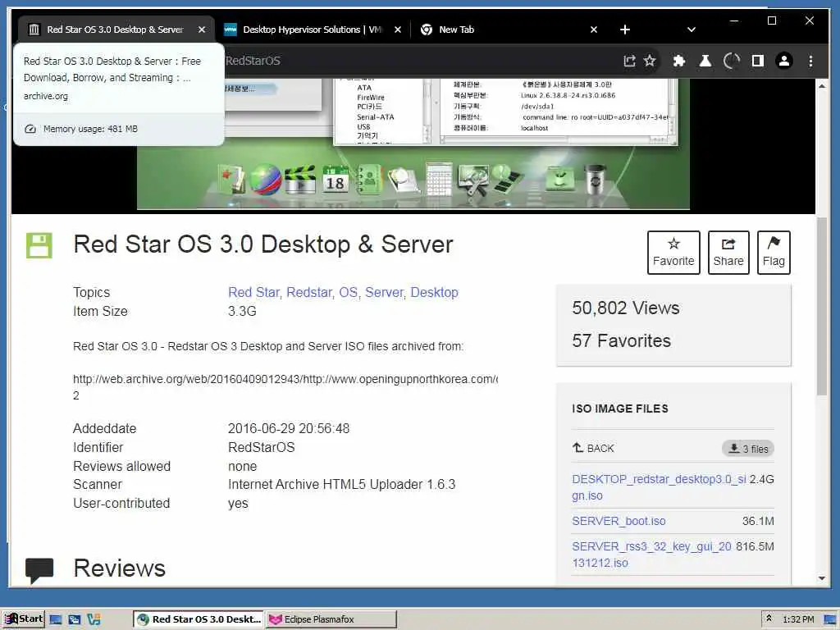The width and height of the screenshot is (840, 630).
Task: Click the third quick launch icon
Action: click(94, 619)
